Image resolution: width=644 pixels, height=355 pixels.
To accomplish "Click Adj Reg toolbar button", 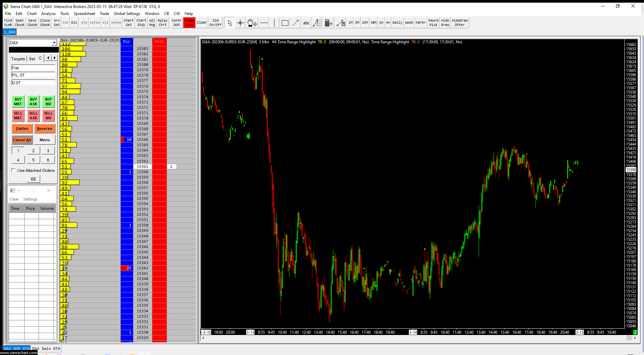I will 152,23.
